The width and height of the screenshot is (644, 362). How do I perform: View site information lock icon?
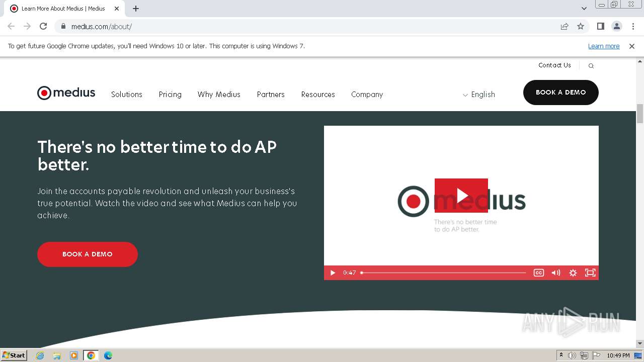coord(63,26)
